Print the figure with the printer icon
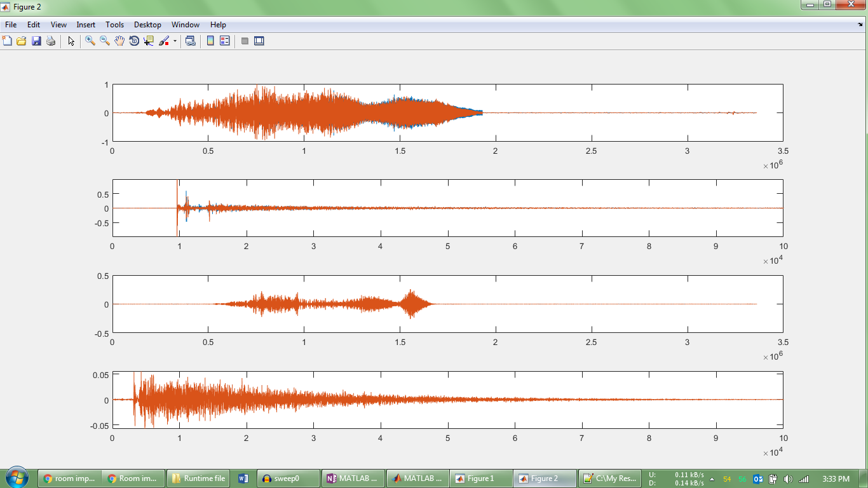This screenshot has height=488, width=868. pyautogui.click(x=51, y=41)
